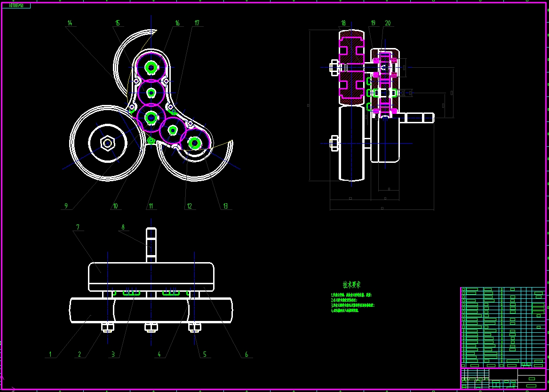The image size is (549, 392).
Task: Click balloon label 11
Action: 151,206
